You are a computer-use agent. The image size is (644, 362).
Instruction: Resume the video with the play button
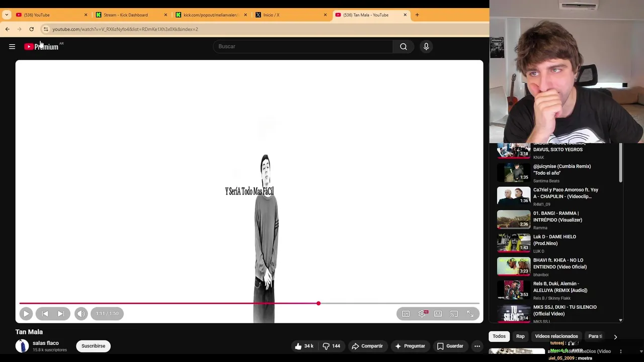coord(26,314)
